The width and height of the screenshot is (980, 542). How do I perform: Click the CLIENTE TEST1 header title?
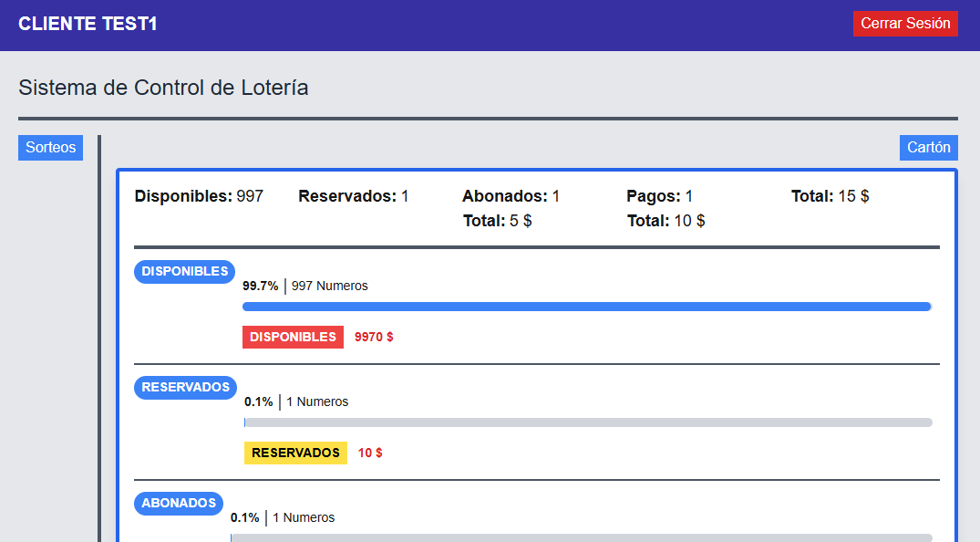point(88,25)
